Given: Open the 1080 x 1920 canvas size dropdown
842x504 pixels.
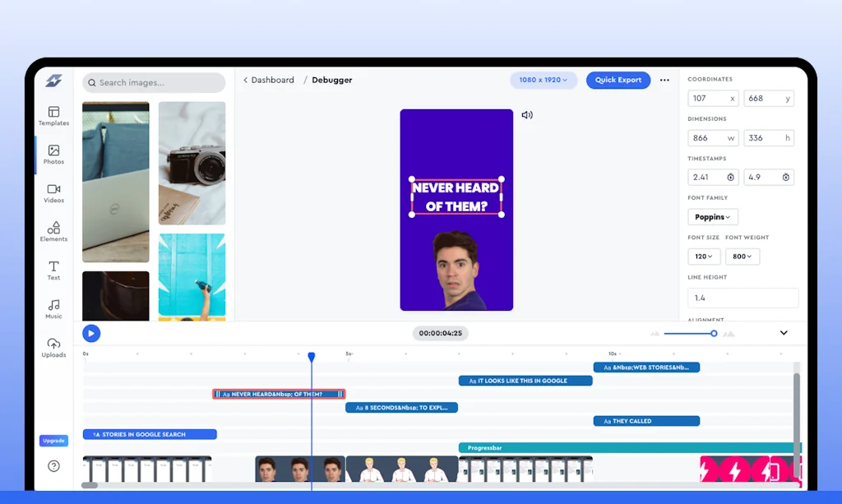Looking at the screenshot, I should [544, 80].
